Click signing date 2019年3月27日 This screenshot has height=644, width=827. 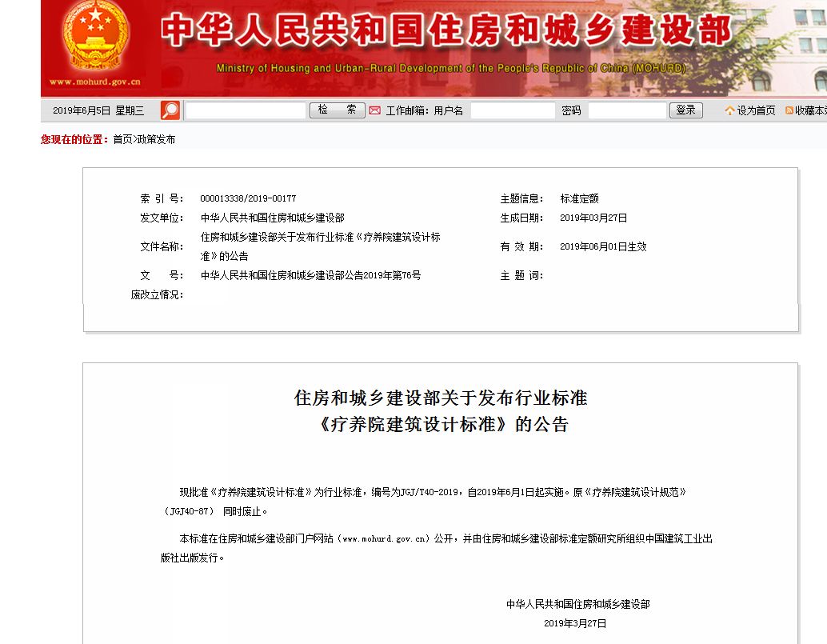pyautogui.click(x=575, y=623)
